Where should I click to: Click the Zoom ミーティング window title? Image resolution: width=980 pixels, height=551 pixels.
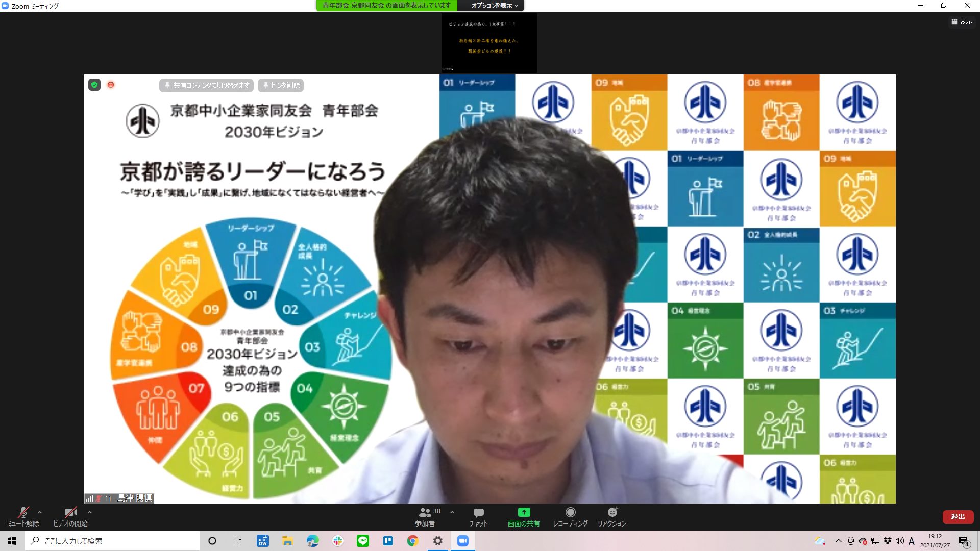click(x=35, y=6)
